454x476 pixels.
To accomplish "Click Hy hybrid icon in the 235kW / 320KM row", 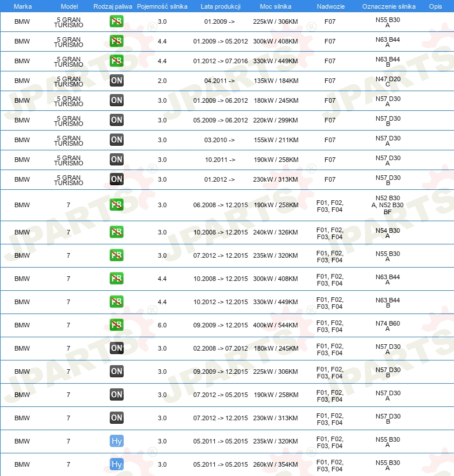I will point(117,441).
